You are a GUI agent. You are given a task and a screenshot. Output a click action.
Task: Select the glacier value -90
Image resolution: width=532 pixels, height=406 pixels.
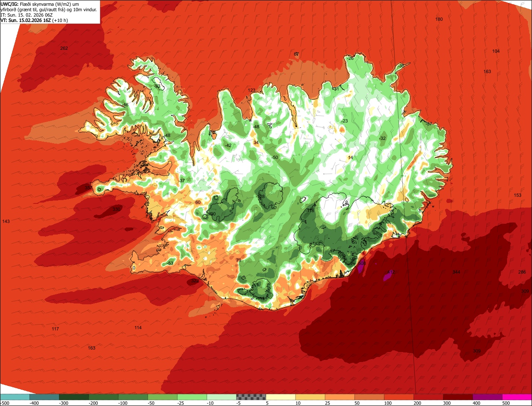pyautogui.click(x=212, y=214)
